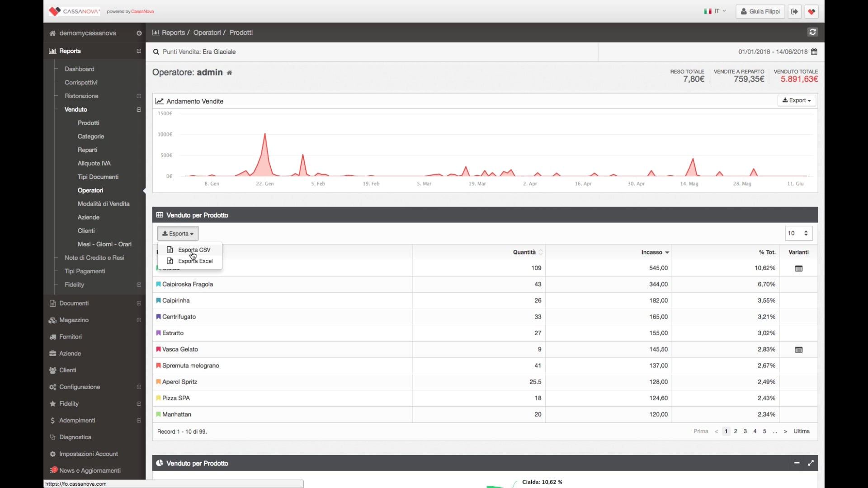Open the IT language selector

pyautogui.click(x=715, y=11)
